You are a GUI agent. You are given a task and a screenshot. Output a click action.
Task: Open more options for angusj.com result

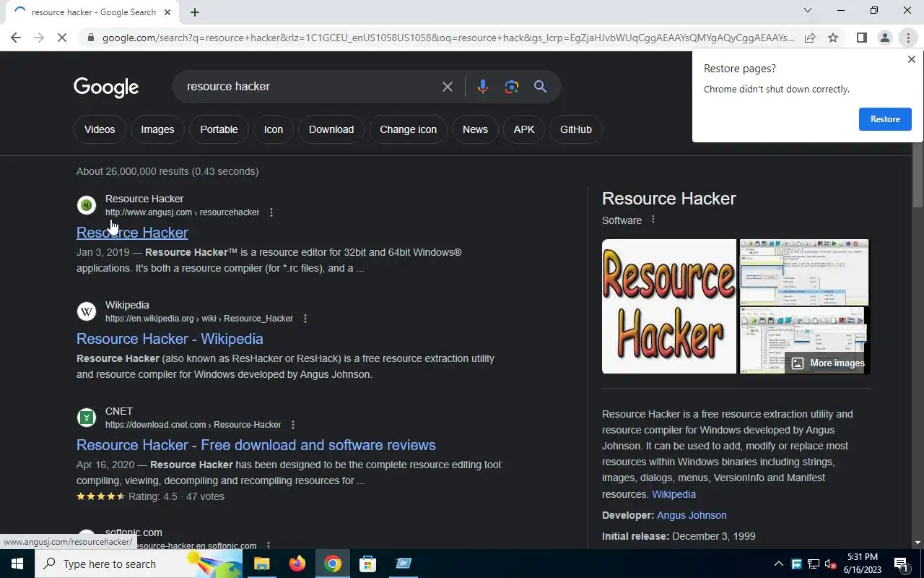click(x=271, y=212)
